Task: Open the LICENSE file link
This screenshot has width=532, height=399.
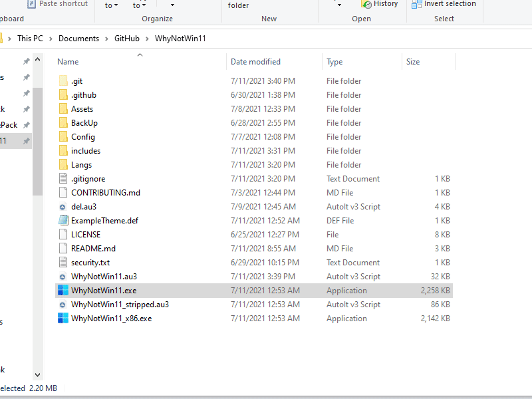Action: click(x=86, y=234)
